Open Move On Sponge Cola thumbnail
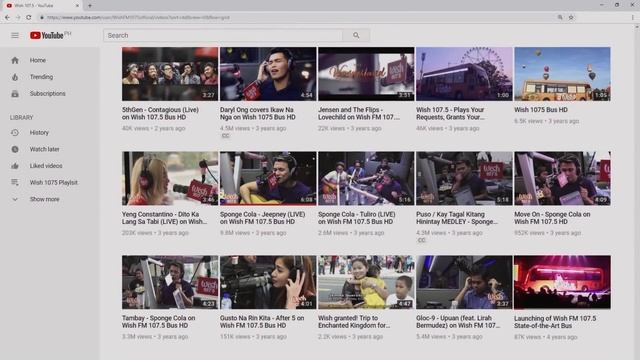Viewport: 640px width, 360px height. (562, 178)
